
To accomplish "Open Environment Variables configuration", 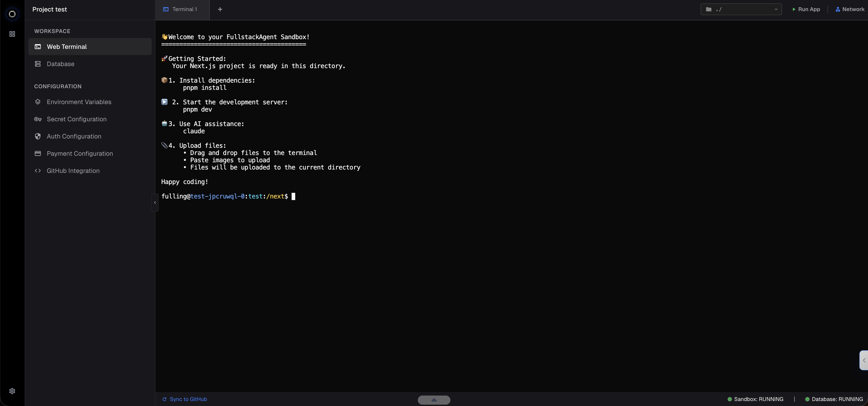I will 38,102.
